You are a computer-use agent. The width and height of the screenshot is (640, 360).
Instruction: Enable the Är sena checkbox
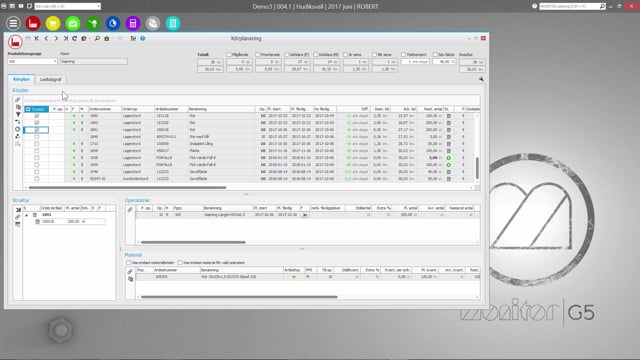pyautogui.click(x=346, y=54)
